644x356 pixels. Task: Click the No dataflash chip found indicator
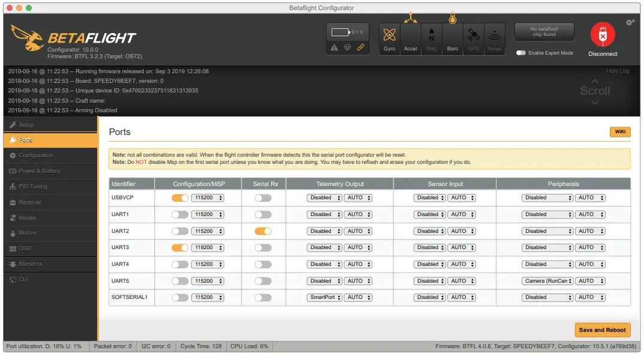(x=544, y=32)
